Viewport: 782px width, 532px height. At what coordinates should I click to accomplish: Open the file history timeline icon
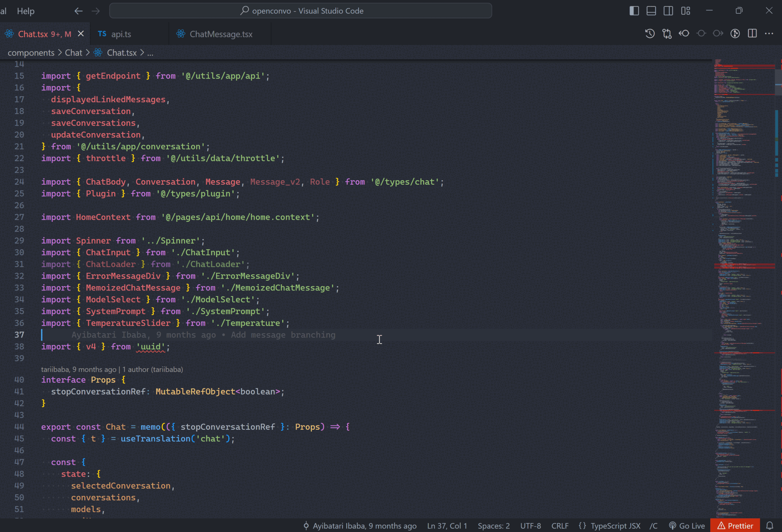tap(650, 34)
